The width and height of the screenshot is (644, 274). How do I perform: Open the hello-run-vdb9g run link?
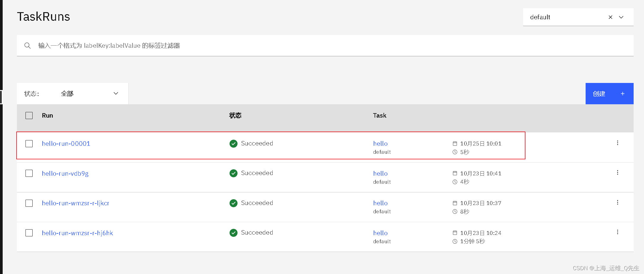pos(65,174)
